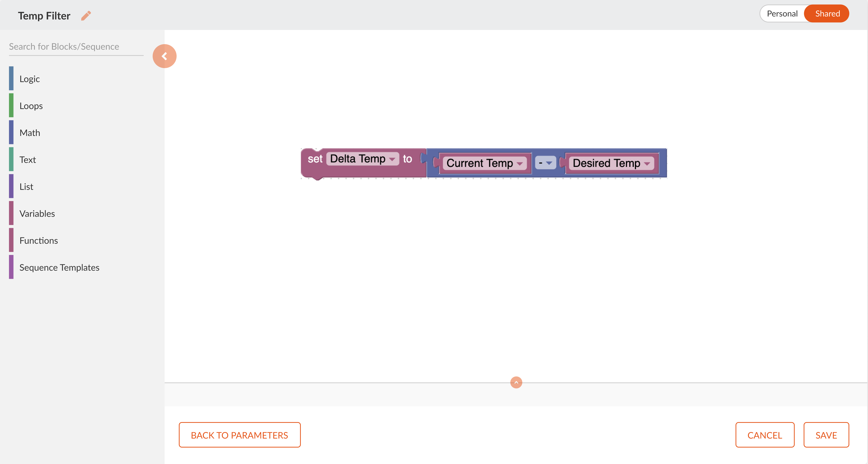Open the Variables block category
868x464 pixels.
click(77, 214)
